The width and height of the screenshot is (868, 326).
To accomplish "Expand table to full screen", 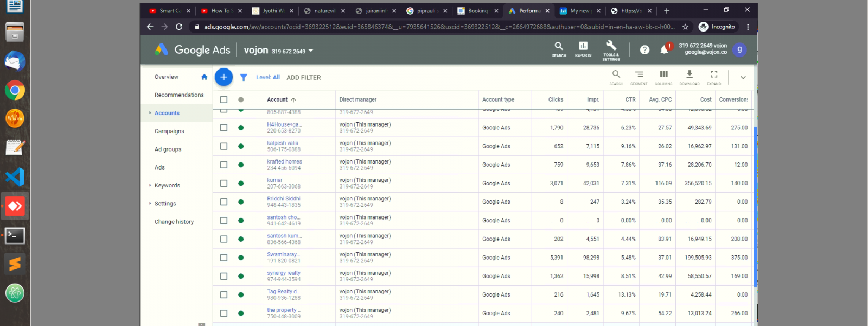I will pyautogui.click(x=714, y=77).
